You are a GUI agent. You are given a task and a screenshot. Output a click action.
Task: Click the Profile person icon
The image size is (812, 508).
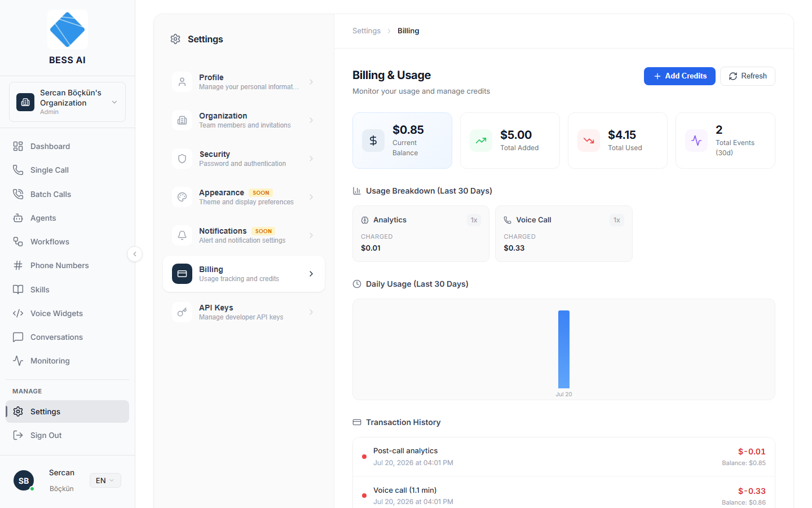pyautogui.click(x=182, y=82)
